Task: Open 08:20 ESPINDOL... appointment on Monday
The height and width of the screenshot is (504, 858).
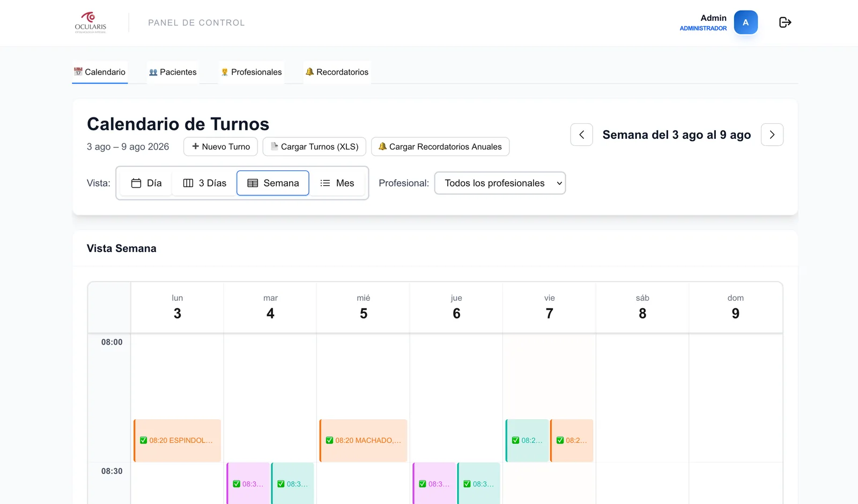Action: (177, 441)
